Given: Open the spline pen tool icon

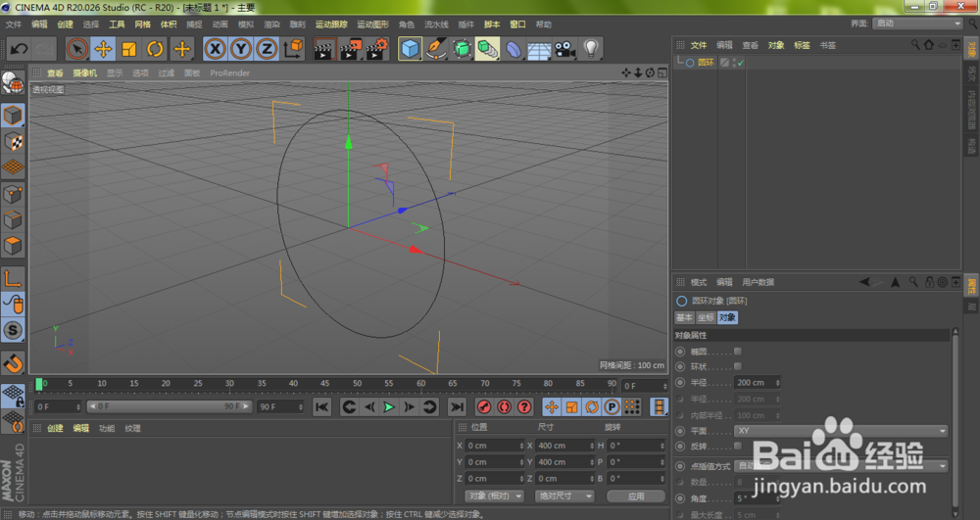Looking at the screenshot, I should (x=436, y=48).
